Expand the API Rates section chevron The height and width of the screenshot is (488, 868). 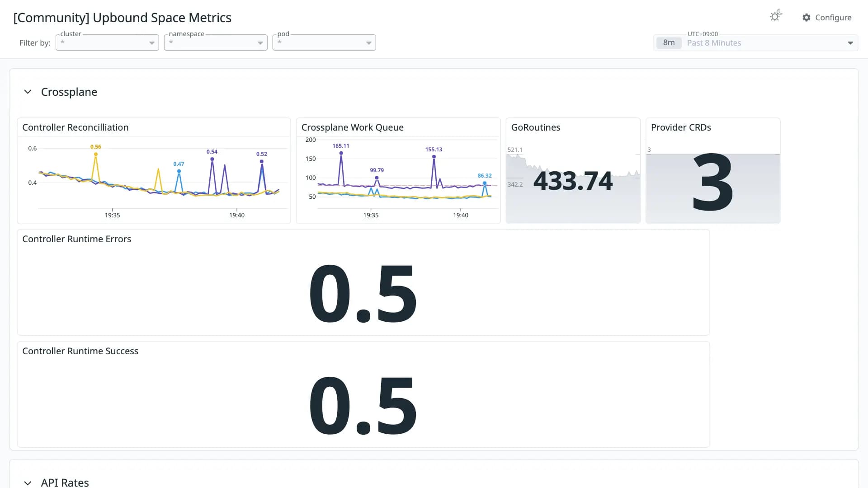click(x=28, y=483)
